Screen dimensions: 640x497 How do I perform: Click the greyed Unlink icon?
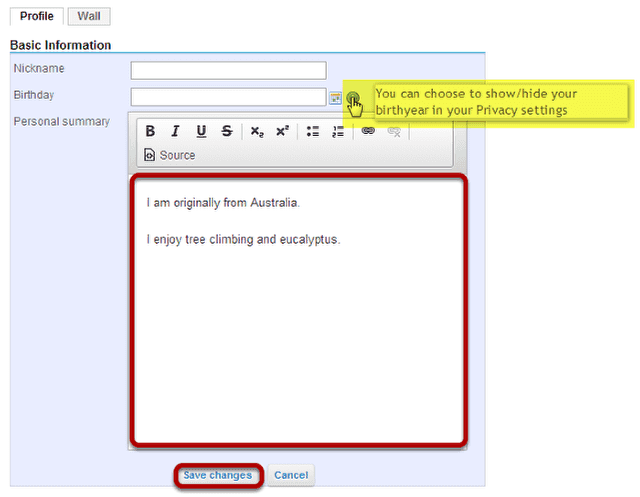coord(394,131)
